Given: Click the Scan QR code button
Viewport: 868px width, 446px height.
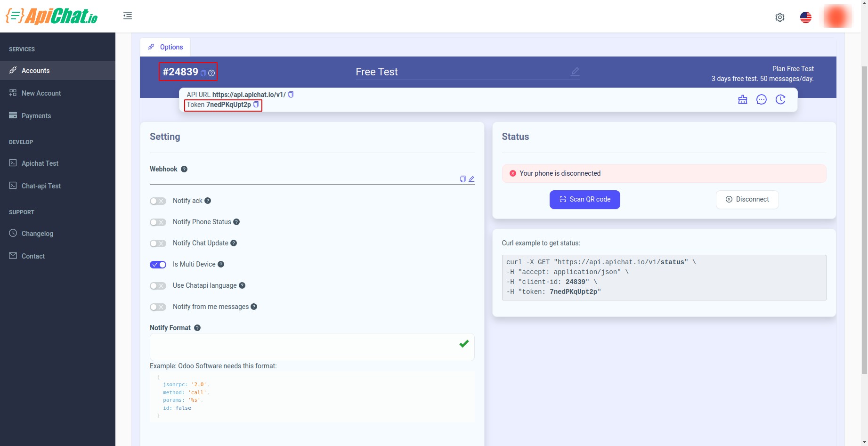Looking at the screenshot, I should click(585, 200).
